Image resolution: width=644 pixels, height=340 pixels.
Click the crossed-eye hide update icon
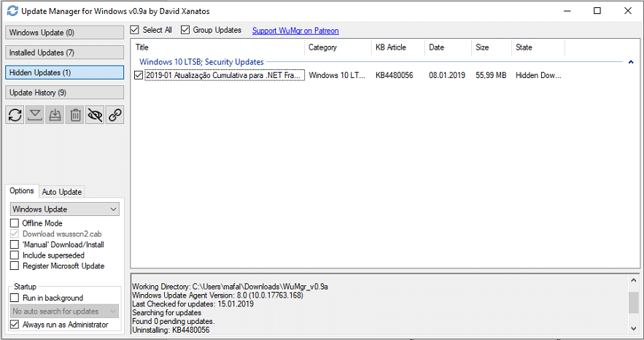[x=95, y=115]
